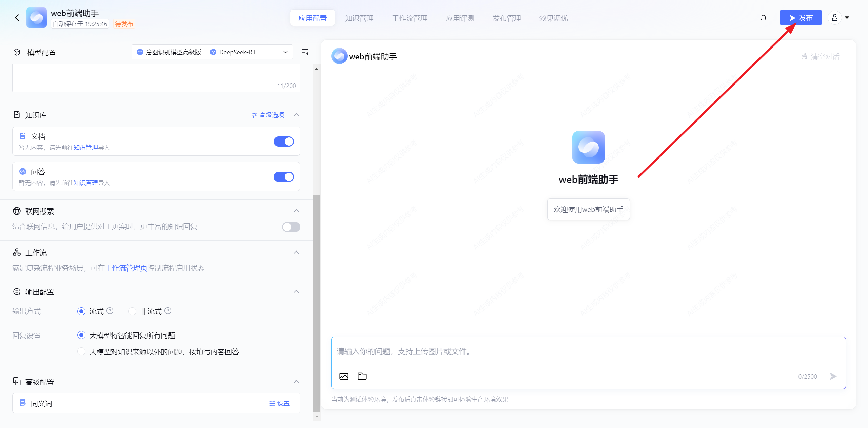Image resolution: width=868 pixels, height=428 pixels.
Task: Open the user account avatar menu
Action: pyautogui.click(x=835, y=18)
